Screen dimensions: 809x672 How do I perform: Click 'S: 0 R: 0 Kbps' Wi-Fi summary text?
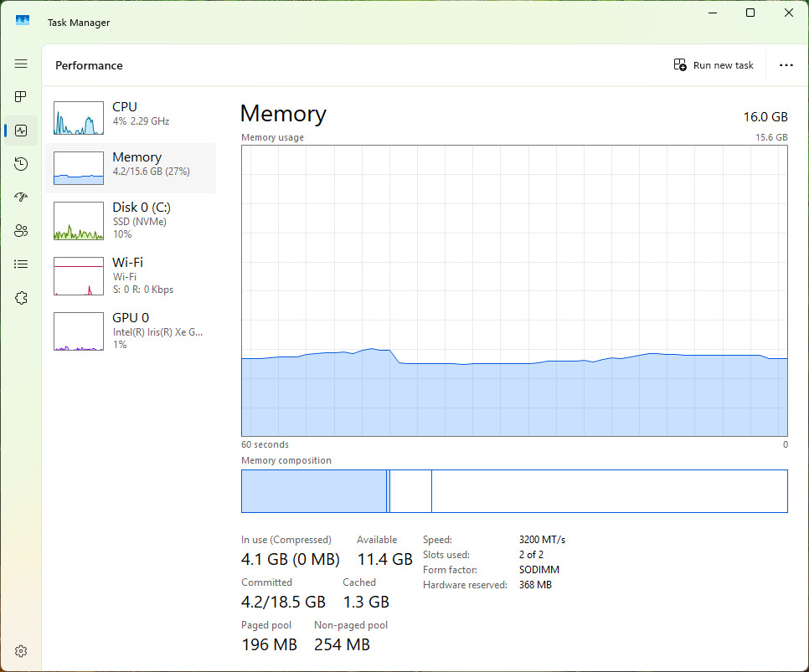143,290
